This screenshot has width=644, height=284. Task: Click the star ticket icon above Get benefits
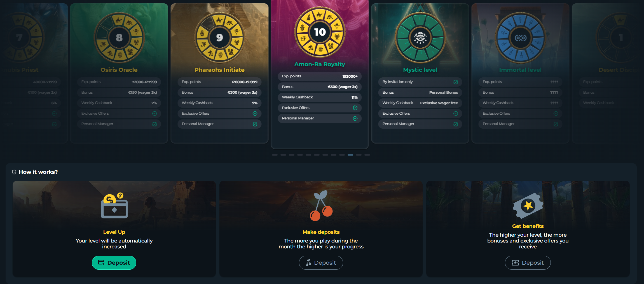tap(528, 206)
